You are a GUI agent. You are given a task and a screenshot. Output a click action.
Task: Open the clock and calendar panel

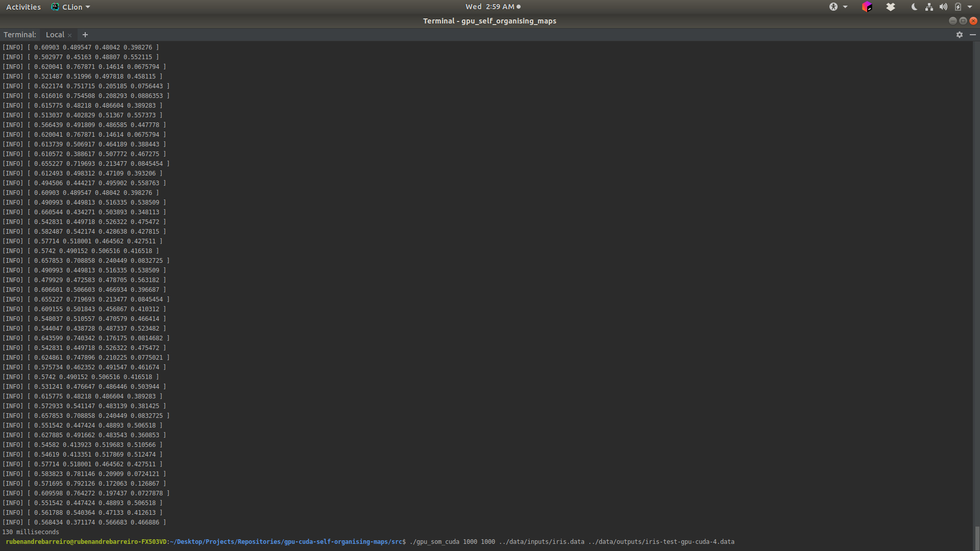pyautogui.click(x=489, y=7)
